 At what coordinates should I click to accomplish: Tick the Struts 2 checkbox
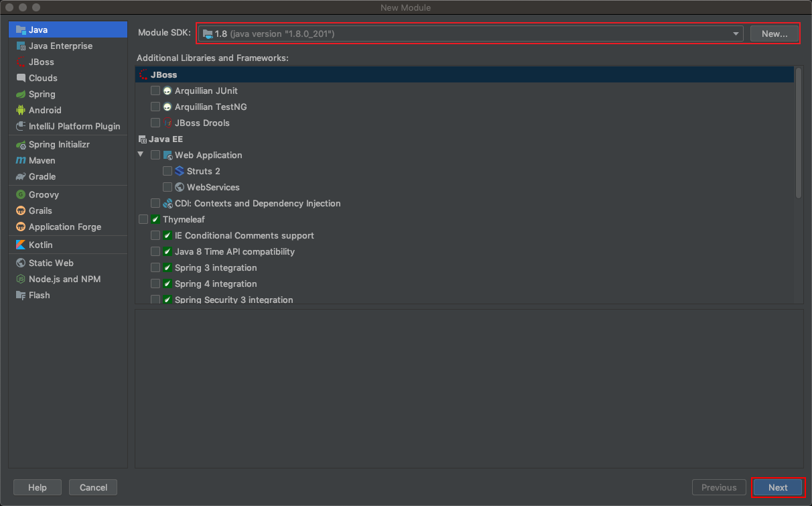coord(167,171)
